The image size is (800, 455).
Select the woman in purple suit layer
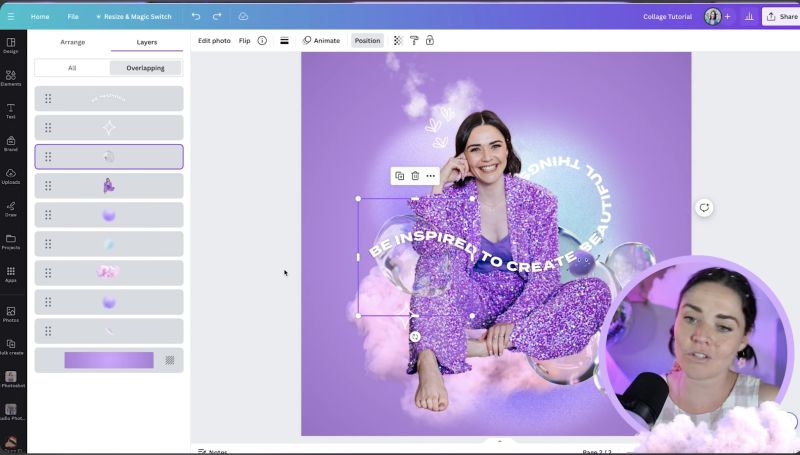(109, 186)
